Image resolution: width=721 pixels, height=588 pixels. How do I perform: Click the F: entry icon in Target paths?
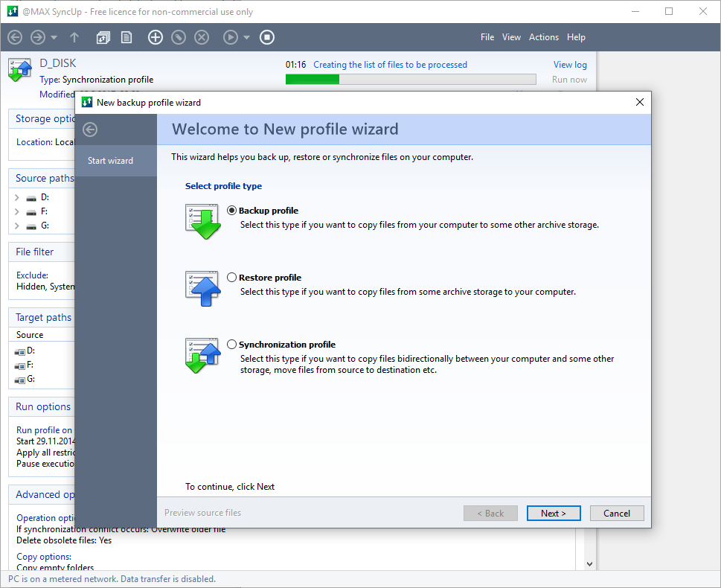point(20,366)
